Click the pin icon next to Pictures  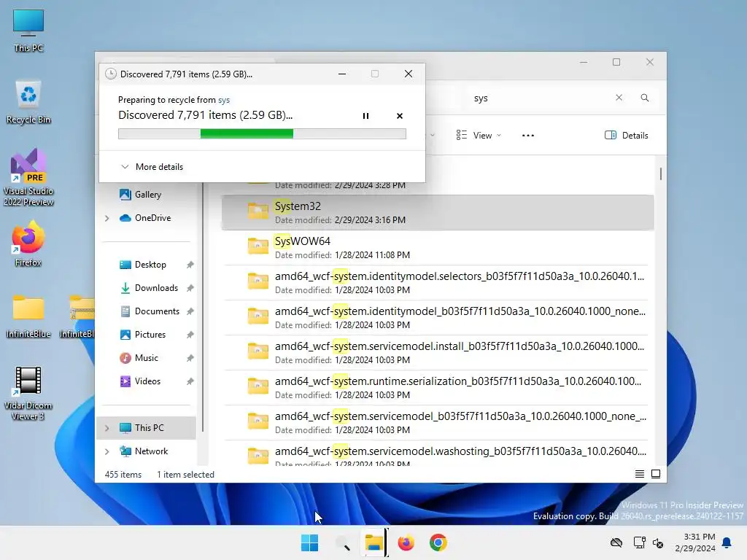click(x=190, y=335)
